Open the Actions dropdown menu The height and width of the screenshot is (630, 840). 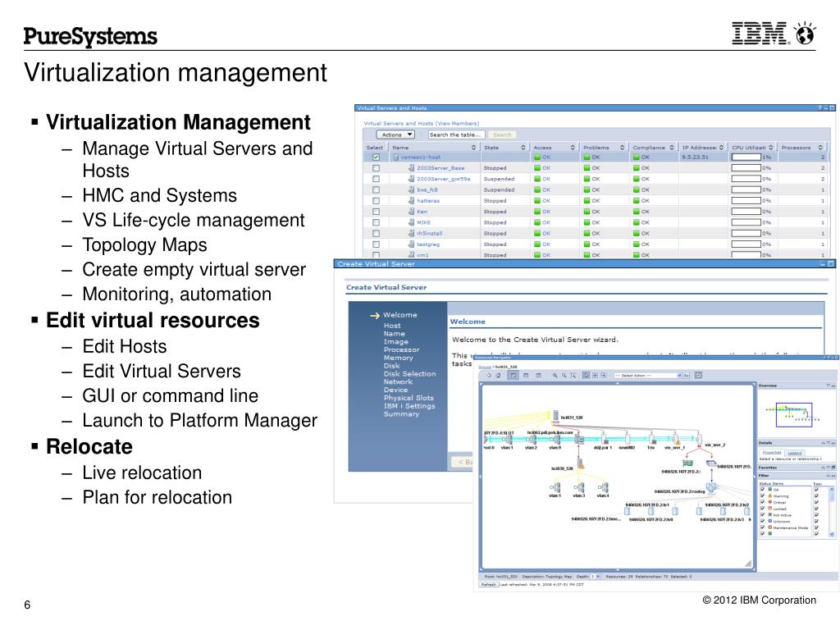click(395, 135)
